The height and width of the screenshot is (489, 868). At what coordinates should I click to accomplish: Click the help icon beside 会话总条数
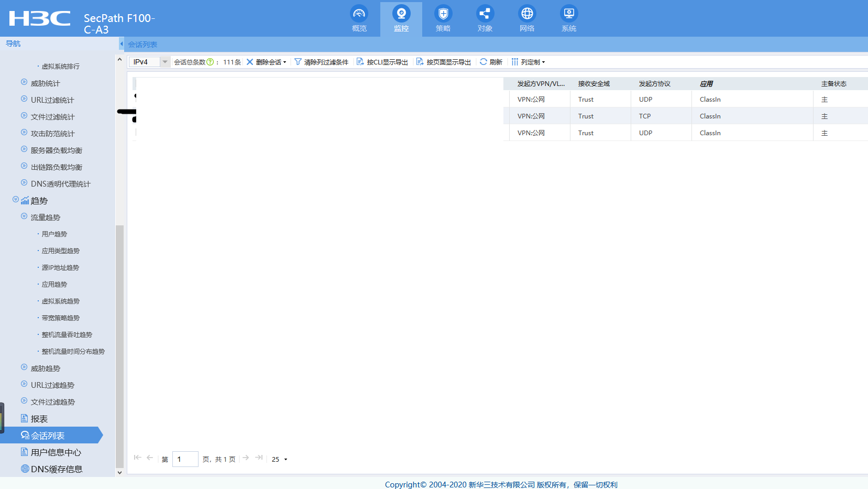[210, 62]
